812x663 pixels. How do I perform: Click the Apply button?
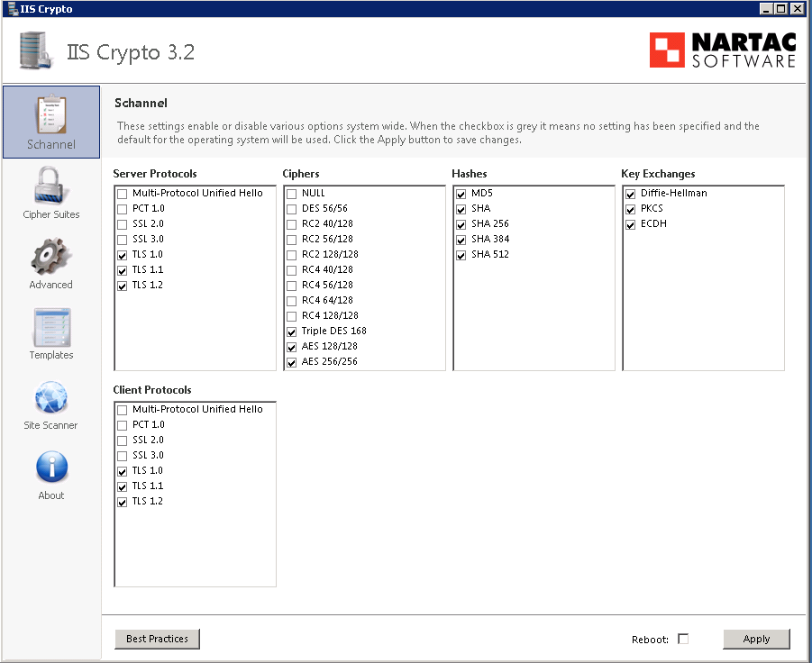point(756,639)
